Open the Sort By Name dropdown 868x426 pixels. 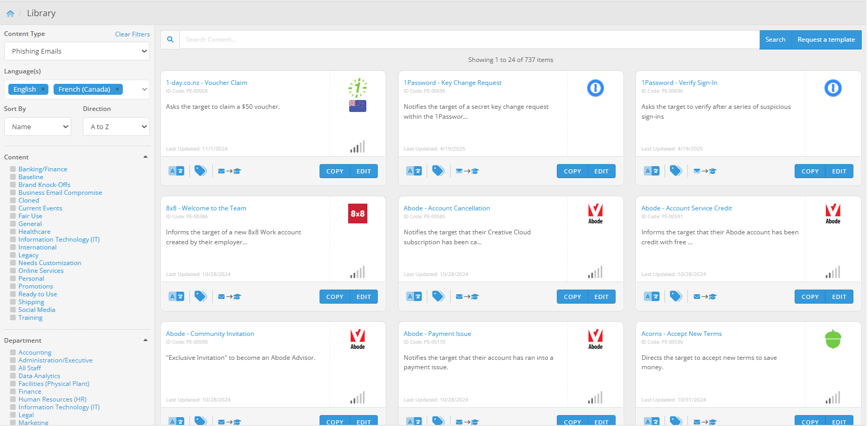click(x=37, y=127)
